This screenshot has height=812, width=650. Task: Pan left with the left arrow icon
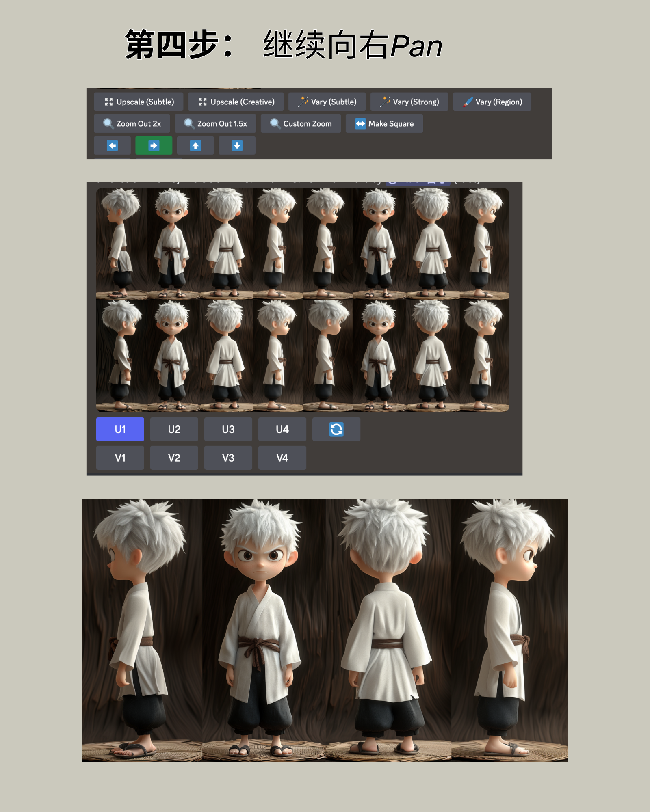(x=112, y=145)
